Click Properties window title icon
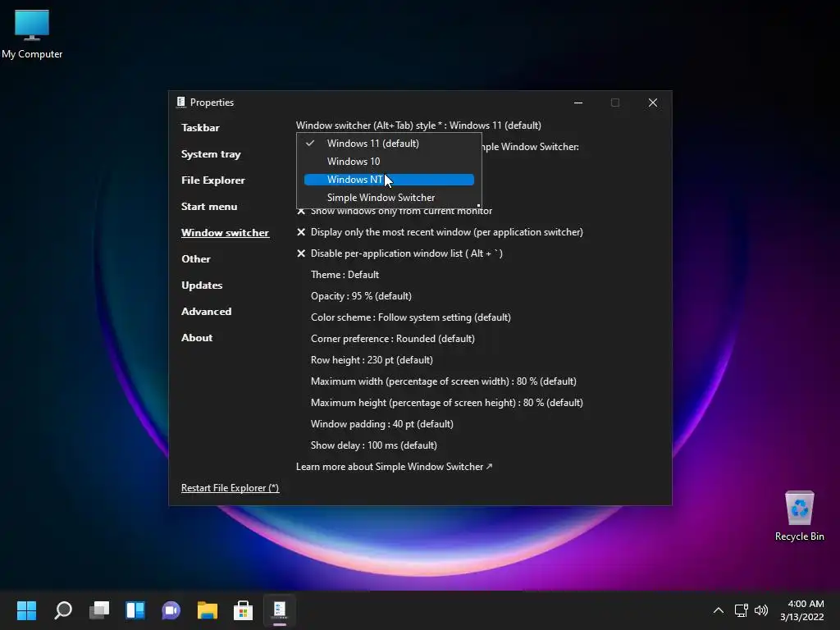 [181, 103]
